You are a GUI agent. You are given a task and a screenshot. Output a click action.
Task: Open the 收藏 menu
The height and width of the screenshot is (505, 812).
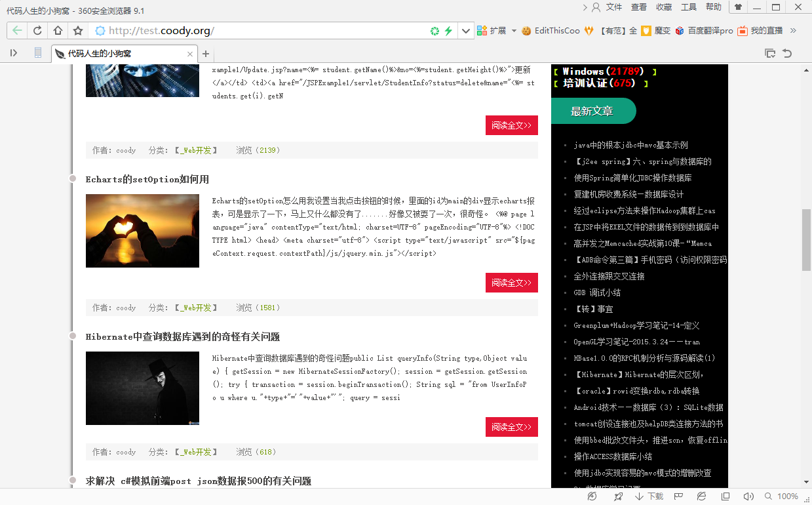click(x=664, y=7)
